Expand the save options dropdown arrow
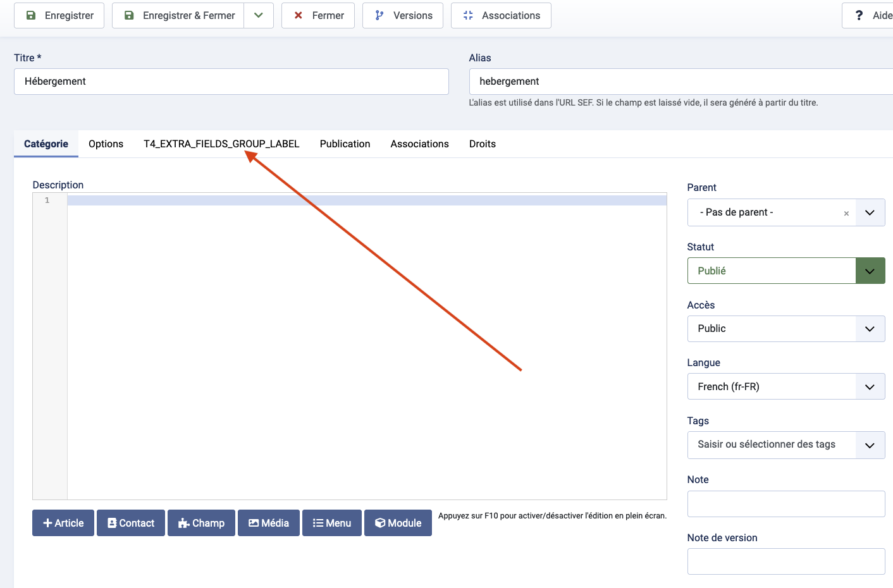Viewport: 893px width, 588px height. point(259,15)
